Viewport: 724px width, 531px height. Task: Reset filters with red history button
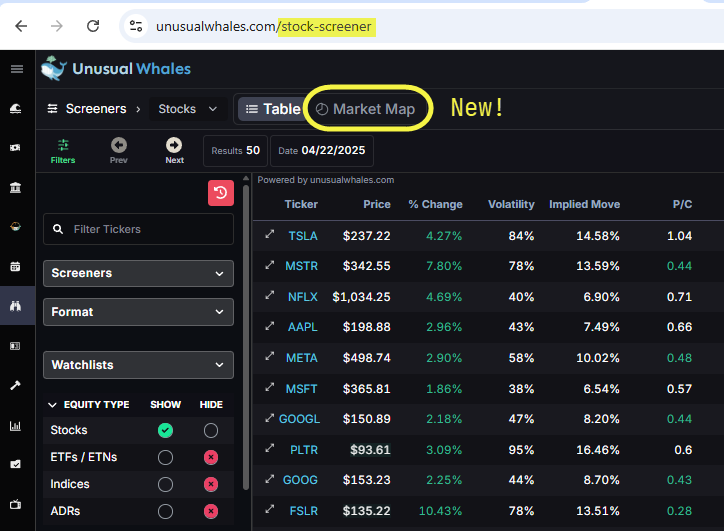(x=221, y=193)
